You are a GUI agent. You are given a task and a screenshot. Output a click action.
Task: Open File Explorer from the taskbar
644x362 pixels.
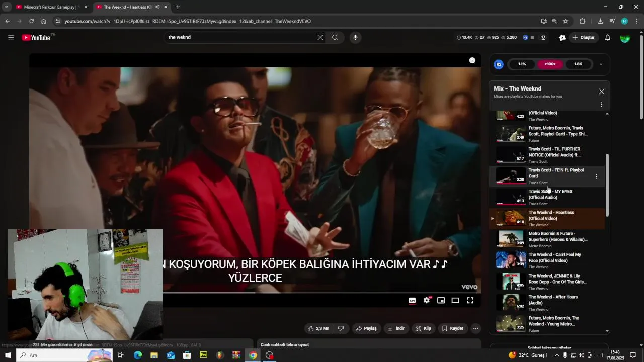(x=154, y=355)
